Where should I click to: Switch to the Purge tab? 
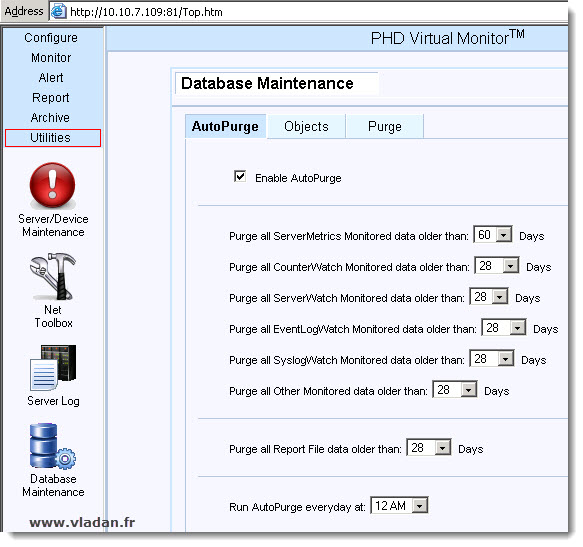coord(385,127)
